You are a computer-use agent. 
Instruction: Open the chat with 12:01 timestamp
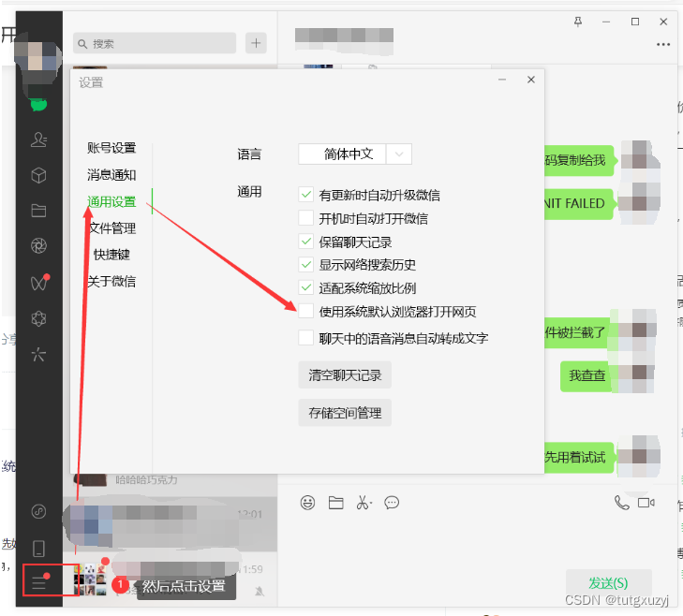coord(170,523)
